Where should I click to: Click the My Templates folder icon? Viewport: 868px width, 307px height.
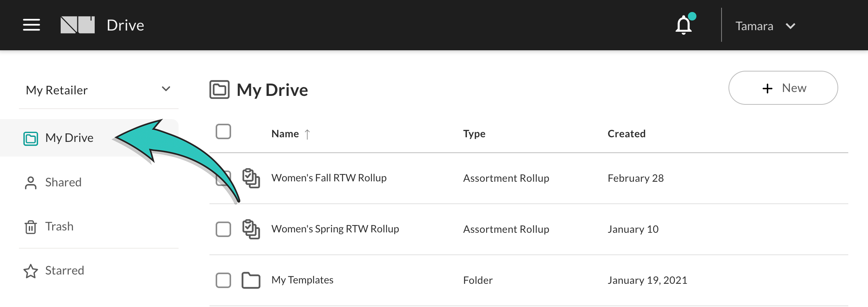251,280
